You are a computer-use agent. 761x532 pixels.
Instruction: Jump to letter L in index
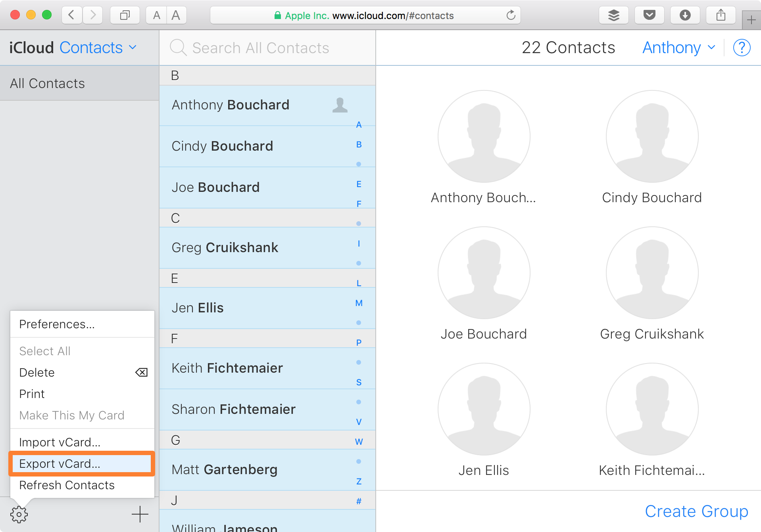tap(359, 283)
